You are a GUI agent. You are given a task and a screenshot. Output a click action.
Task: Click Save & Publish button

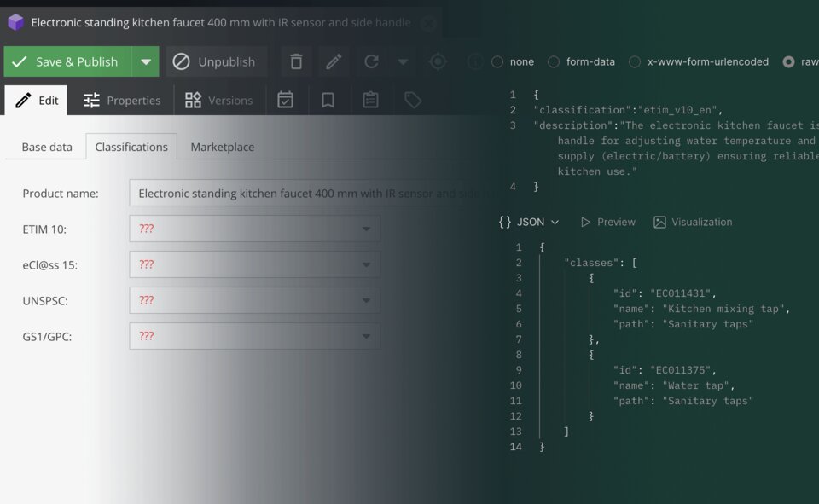67,61
